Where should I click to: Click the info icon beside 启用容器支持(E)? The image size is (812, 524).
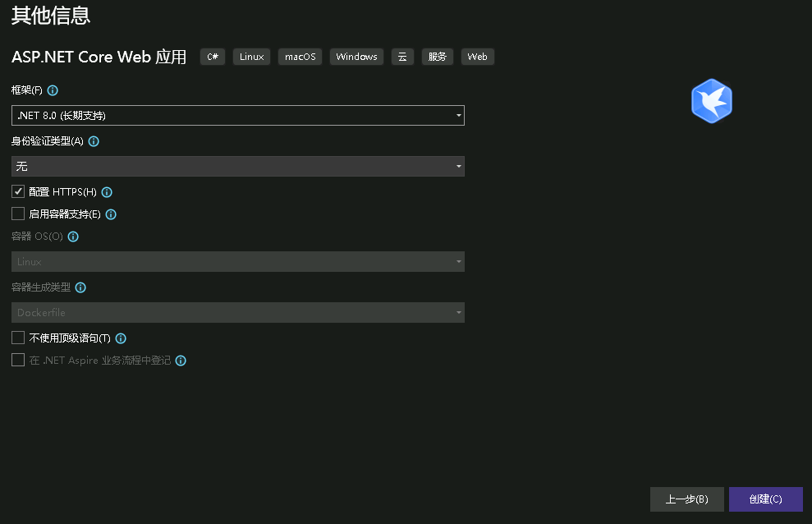click(111, 214)
